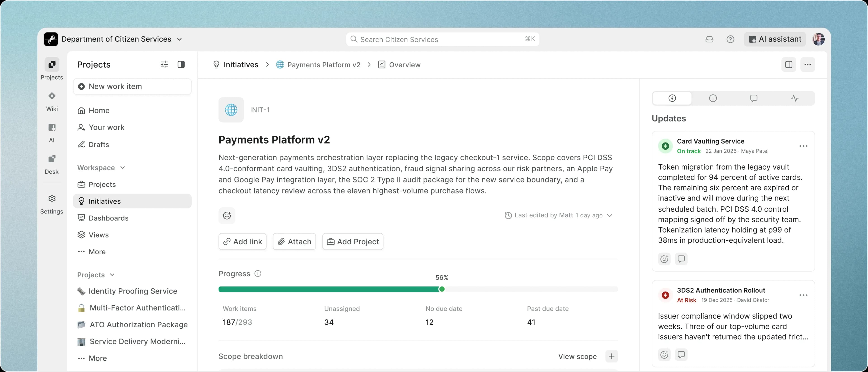Open Multi-Factor Authentication project
Image resolution: width=868 pixels, height=372 pixels.
pyautogui.click(x=132, y=308)
